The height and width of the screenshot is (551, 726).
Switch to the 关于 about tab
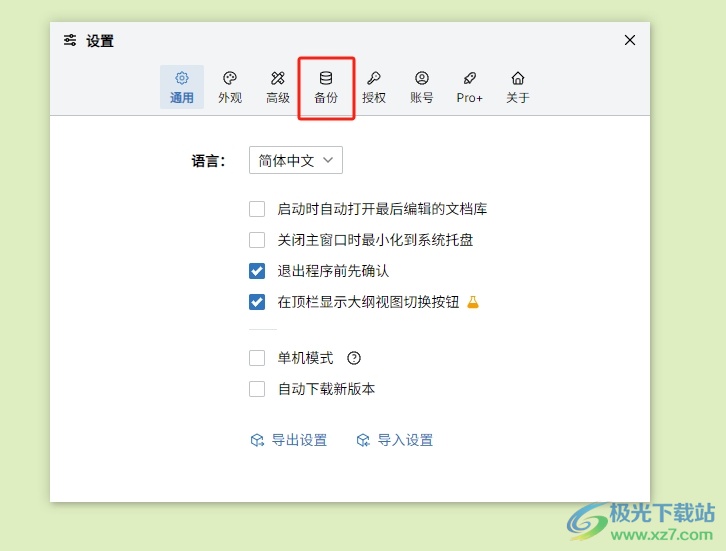518,87
